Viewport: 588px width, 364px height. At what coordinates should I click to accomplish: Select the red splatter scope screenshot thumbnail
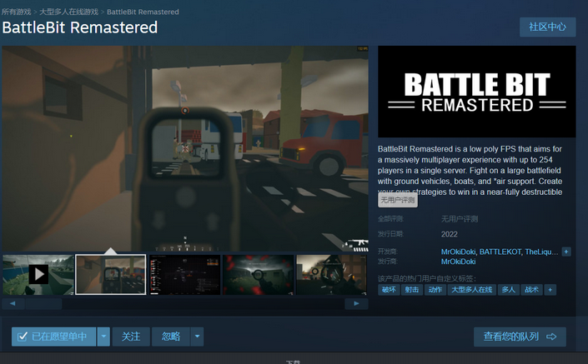coord(258,275)
